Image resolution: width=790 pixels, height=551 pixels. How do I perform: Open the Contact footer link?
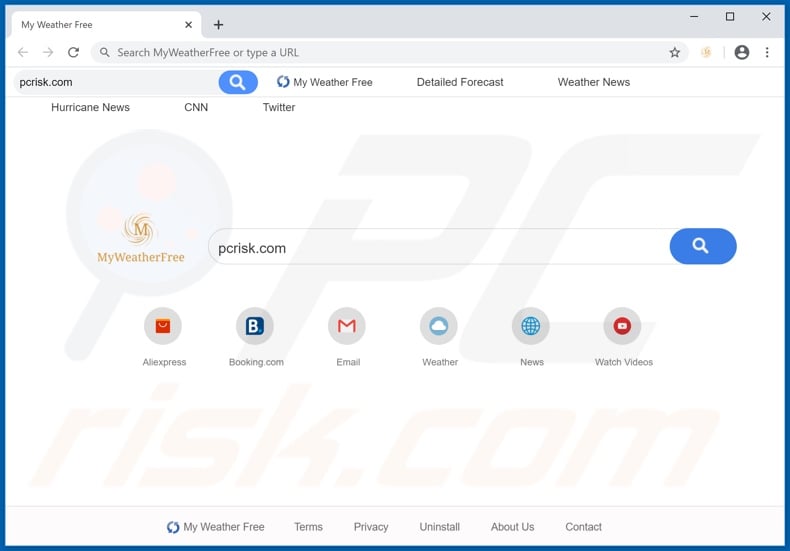click(x=583, y=527)
